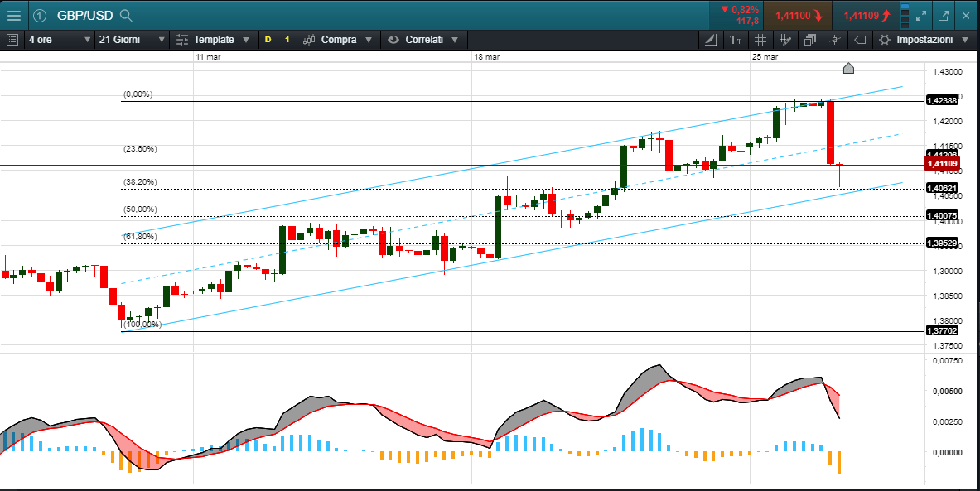Click the 25 mar date label
980x491 pixels.
coord(765,57)
